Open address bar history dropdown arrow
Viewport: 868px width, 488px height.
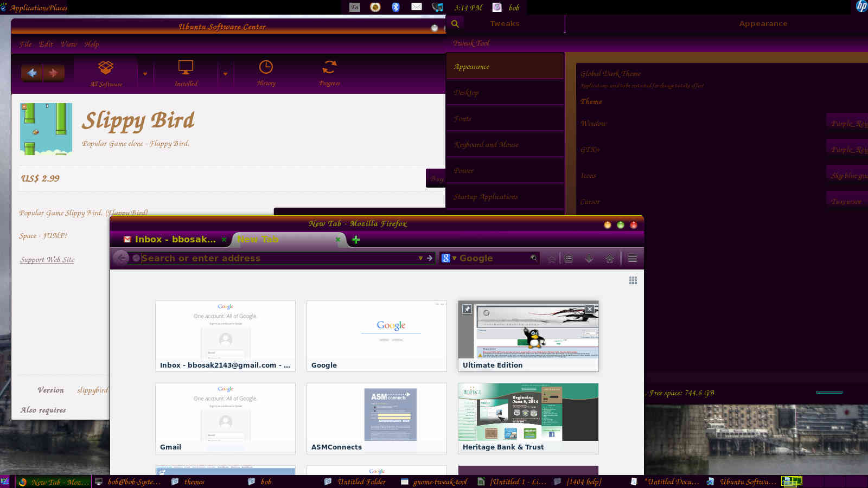(x=420, y=258)
